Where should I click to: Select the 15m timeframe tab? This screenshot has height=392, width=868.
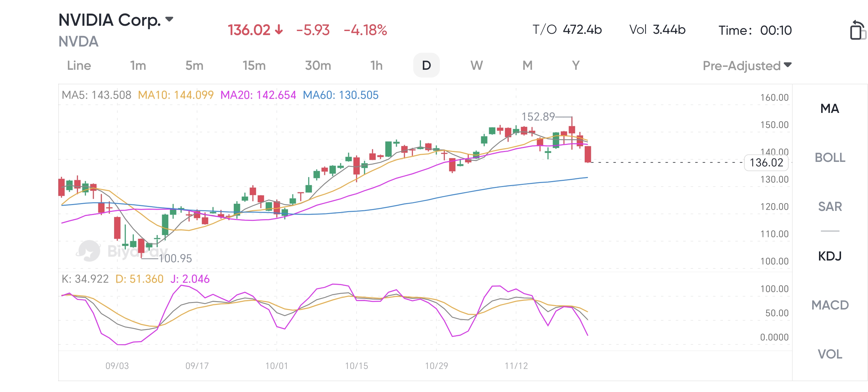254,65
